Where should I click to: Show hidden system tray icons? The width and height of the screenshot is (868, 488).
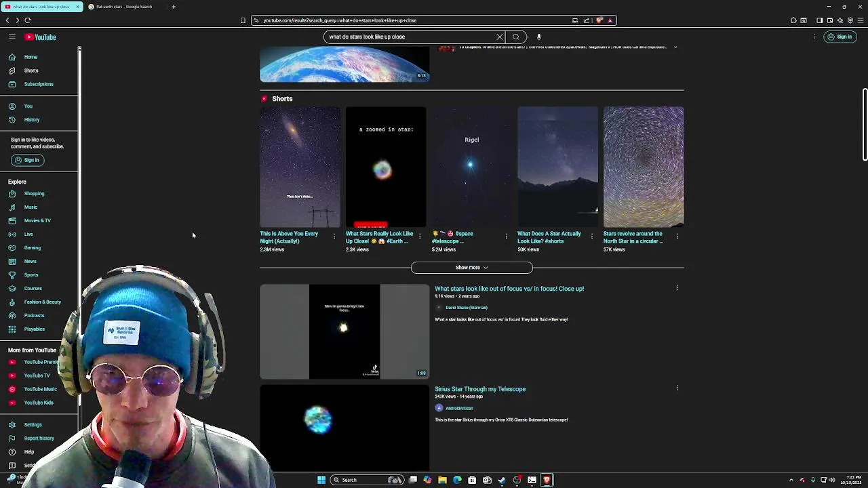click(x=791, y=480)
